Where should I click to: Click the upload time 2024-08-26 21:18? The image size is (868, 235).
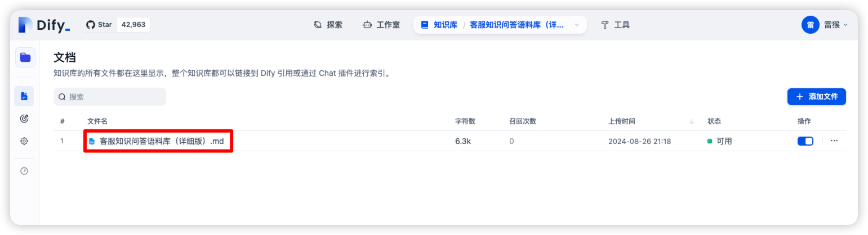tap(639, 142)
